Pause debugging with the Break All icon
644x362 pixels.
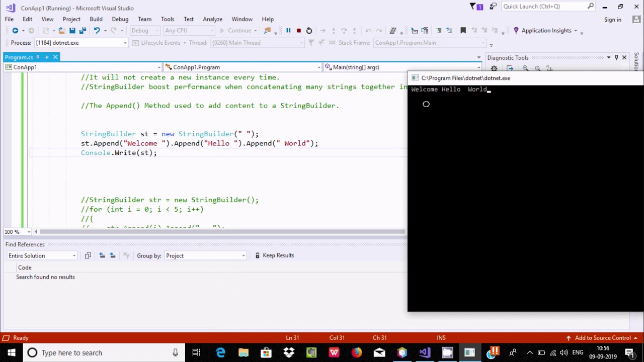(288, 31)
